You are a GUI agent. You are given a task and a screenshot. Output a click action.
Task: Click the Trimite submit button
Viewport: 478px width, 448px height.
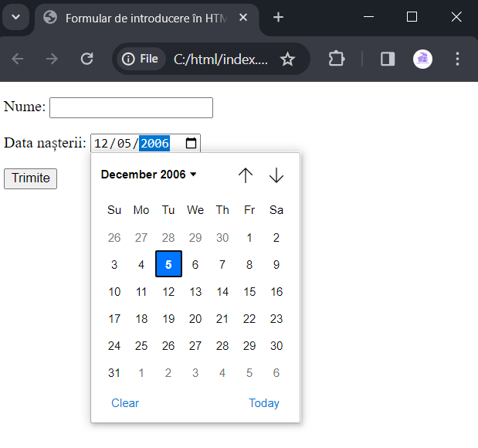30,178
